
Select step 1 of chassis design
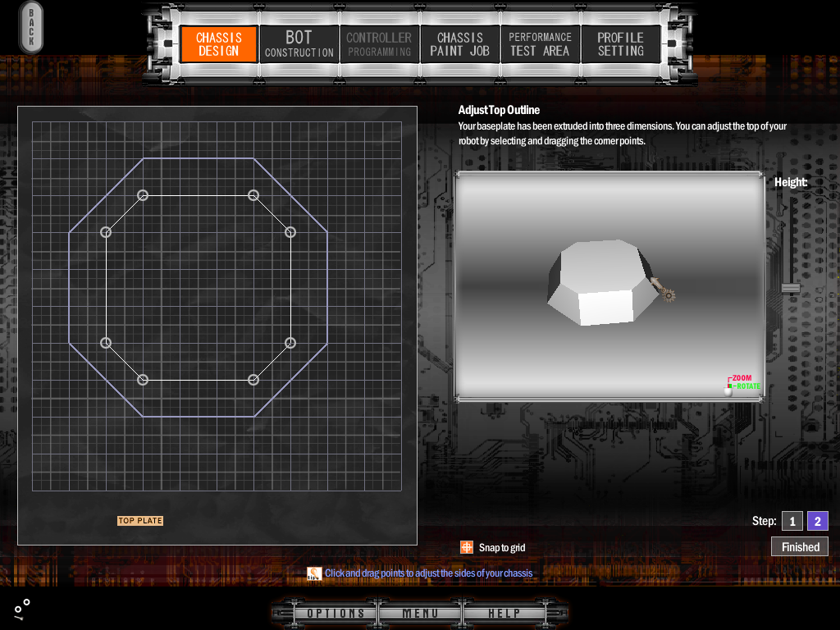tap(792, 521)
